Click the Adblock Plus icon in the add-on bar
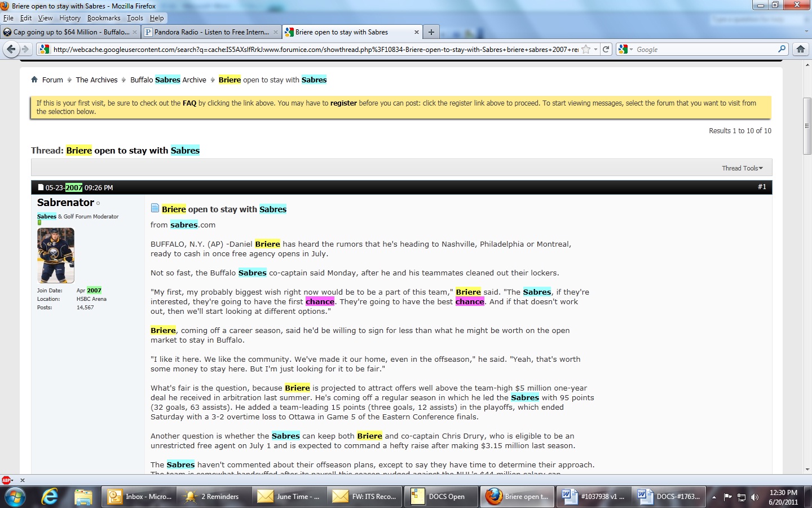Image resolution: width=812 pixels, height=508 pixels. [6, 480]
